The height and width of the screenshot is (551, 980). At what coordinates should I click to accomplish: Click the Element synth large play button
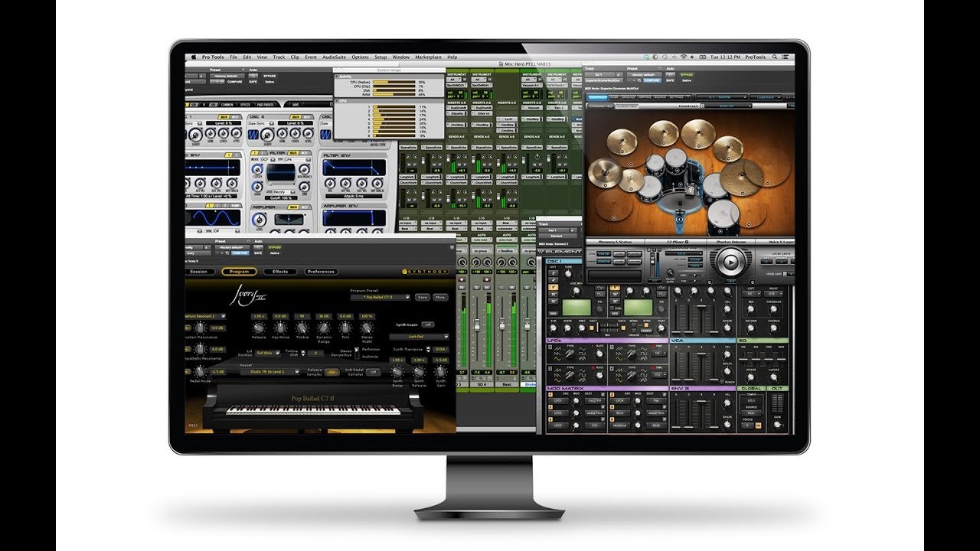coord(730,263)
